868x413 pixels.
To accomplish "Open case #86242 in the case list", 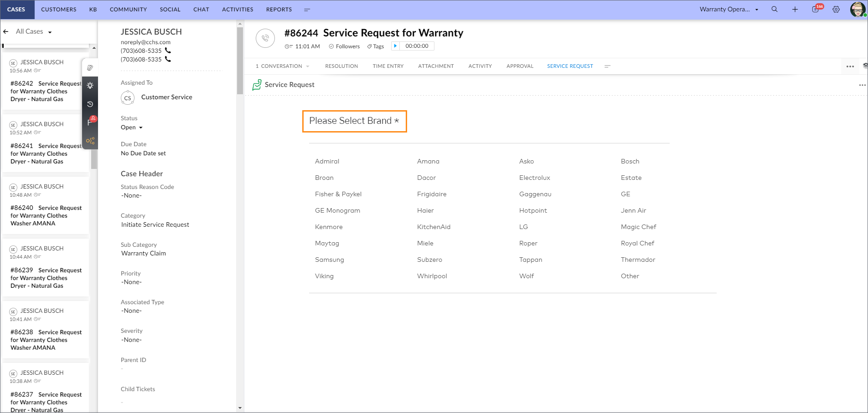I will pos(46,82).
